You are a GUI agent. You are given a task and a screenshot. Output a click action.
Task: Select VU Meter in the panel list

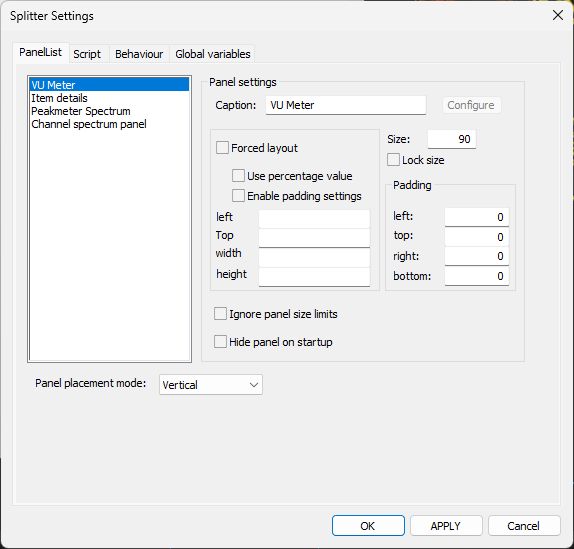(x=109, y=85)
